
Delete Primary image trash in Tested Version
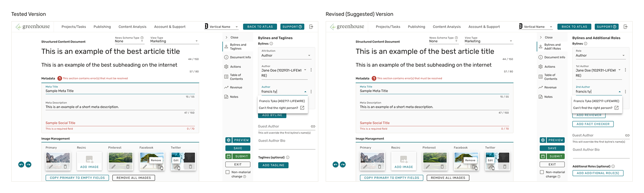65,166
